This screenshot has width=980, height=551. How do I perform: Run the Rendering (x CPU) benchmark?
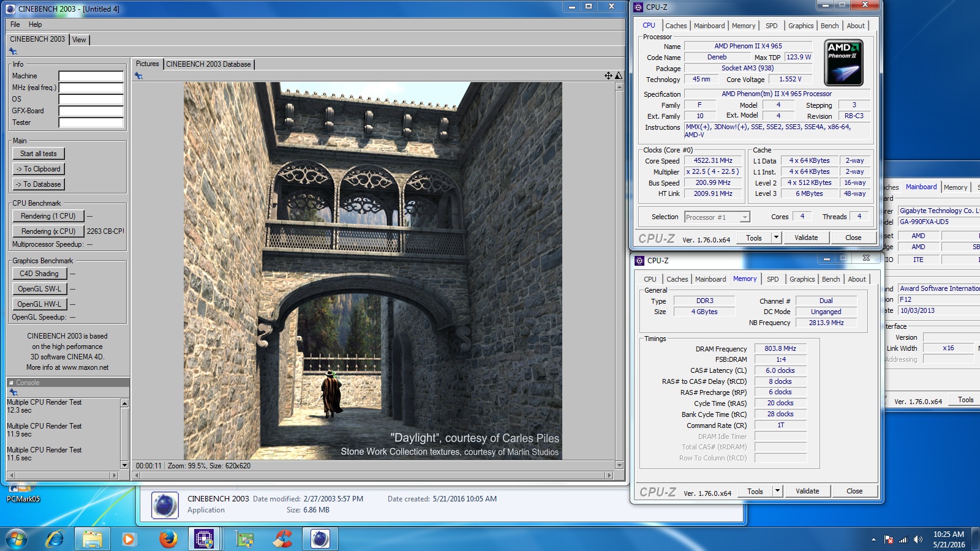pyautogui.click(x=48, y=231)
